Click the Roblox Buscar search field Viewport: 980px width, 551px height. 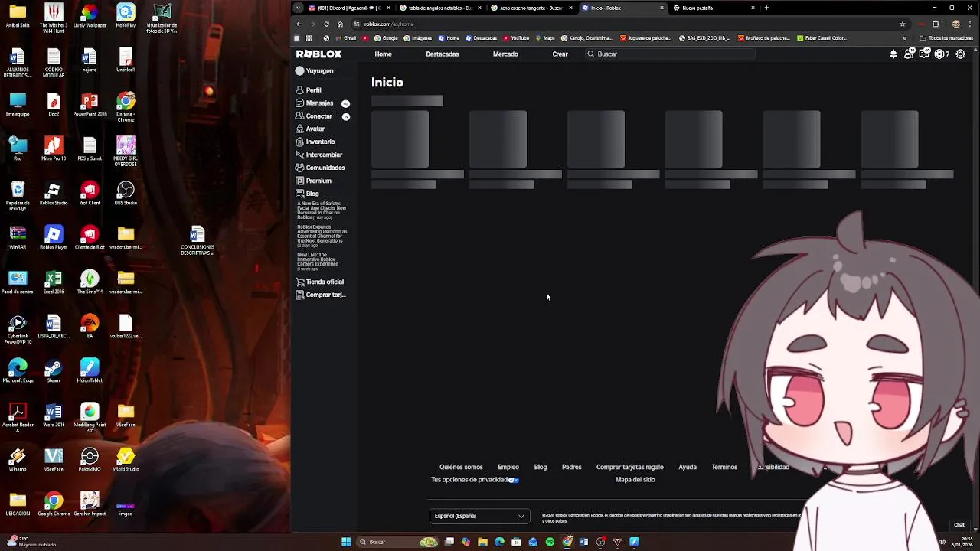point(670,54)
